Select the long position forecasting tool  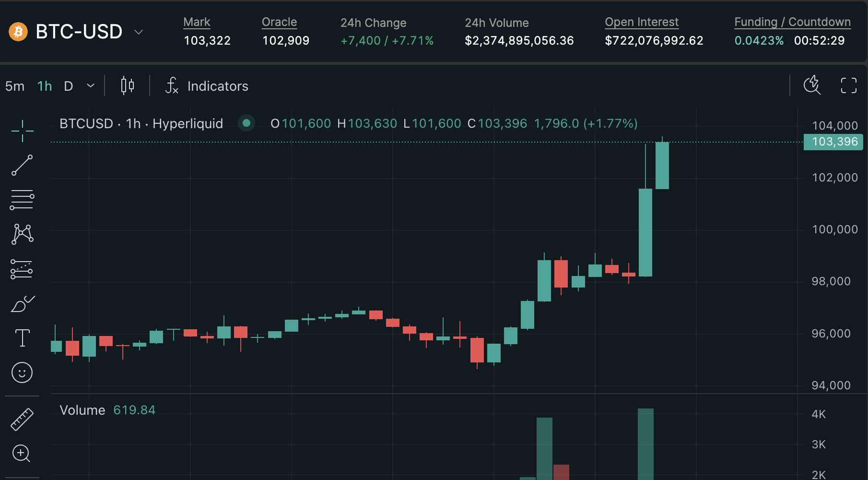coord(22,269)
